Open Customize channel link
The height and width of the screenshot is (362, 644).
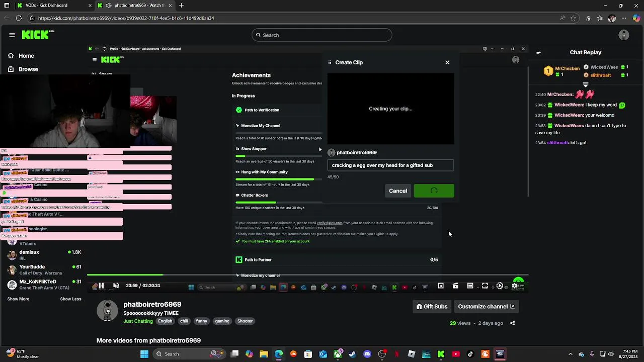[x=486, y=306]
